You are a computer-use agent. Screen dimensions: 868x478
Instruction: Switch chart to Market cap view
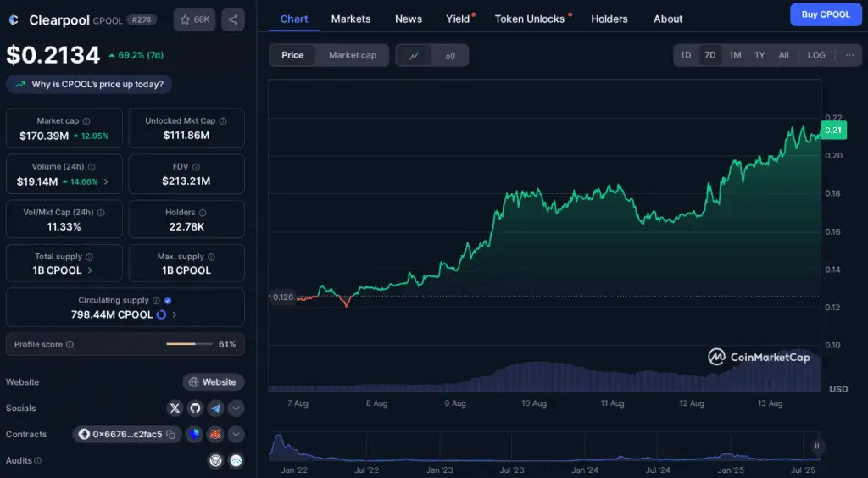point(352,55)
